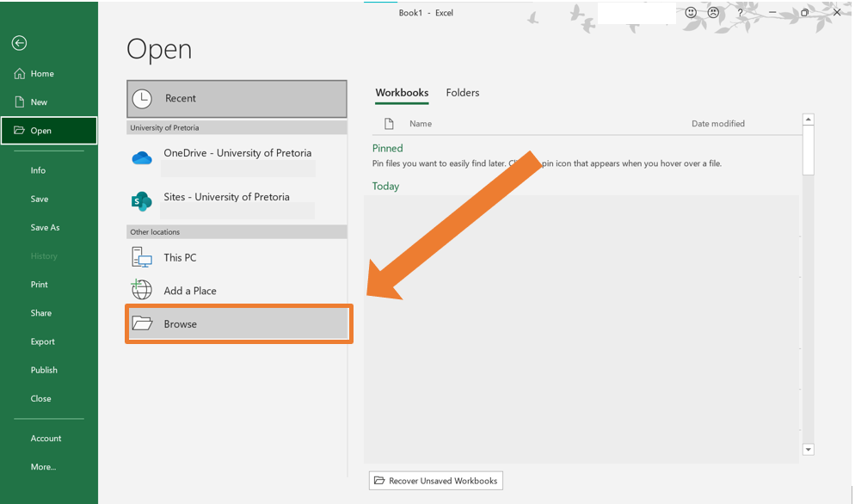The image size is (855, 504).
Task: Click the back arrow icon
Action: 19,42
